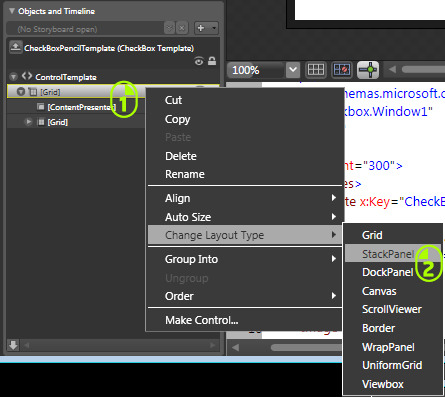This screenshot has height=397, width=445.
Task: Click the object tree scroll-left arrow
Action: click(x=27, y=345)
